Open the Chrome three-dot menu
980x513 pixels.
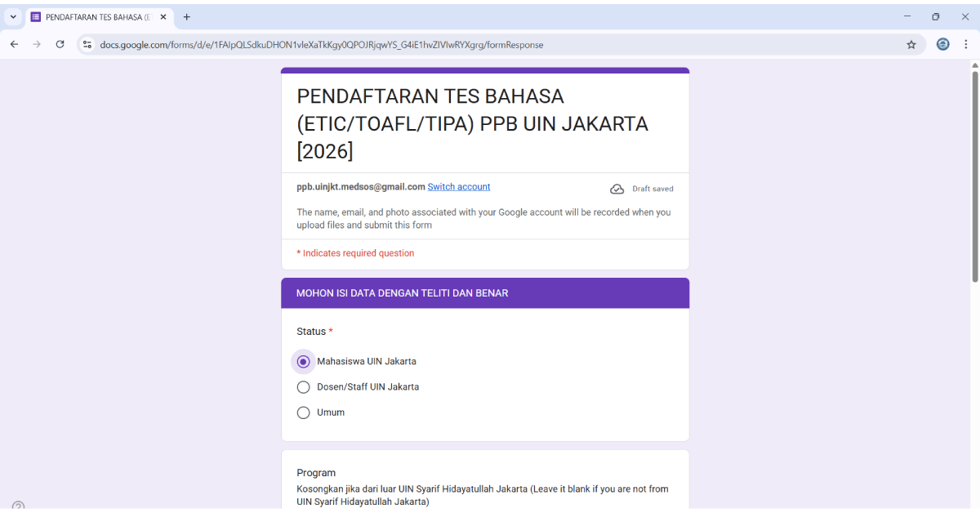tap(966, 44)
